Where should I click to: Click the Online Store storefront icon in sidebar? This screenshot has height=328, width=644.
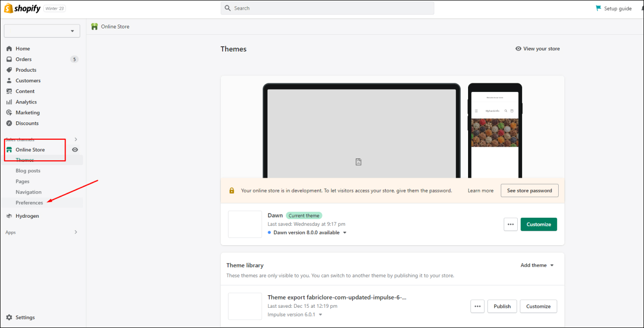[x=9, y=150]
